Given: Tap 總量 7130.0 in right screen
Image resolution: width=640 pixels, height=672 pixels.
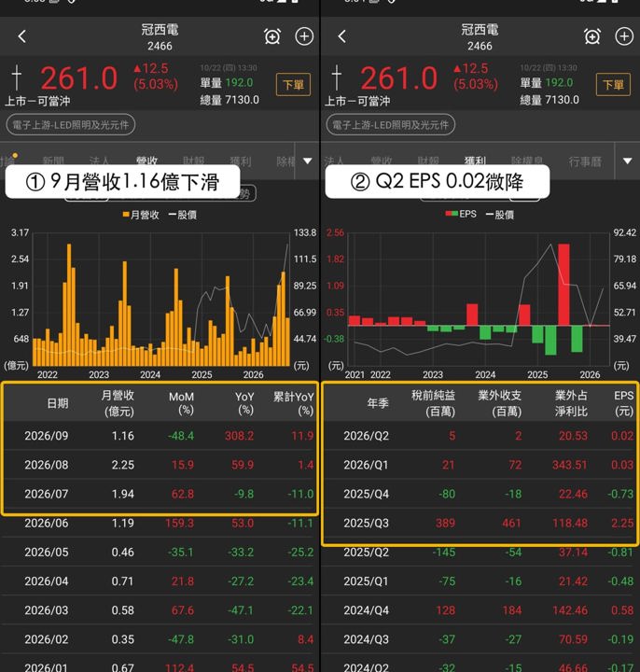Looking at the screenshot, I should pyautogui.click(x=550, y=100).
